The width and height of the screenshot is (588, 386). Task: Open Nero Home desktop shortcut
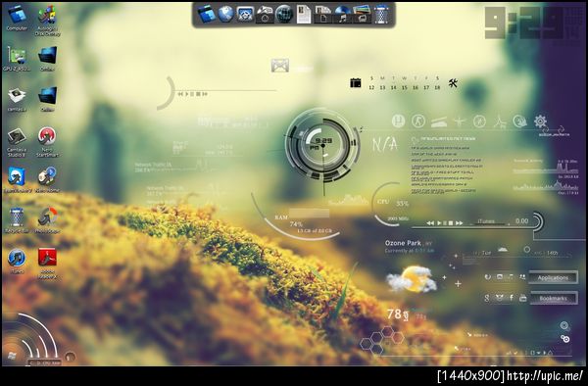[x=47, y=180]
